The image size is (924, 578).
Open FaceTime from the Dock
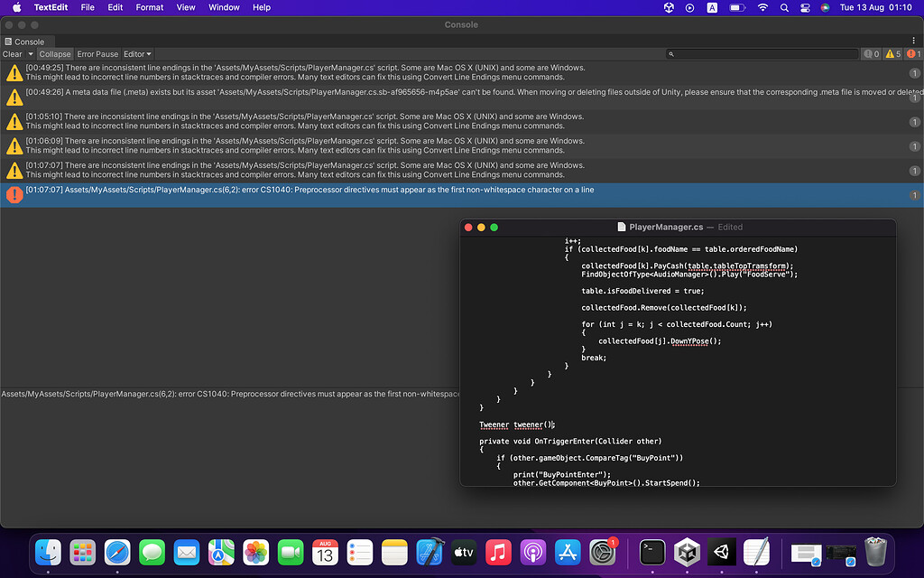tap(290, 553)
